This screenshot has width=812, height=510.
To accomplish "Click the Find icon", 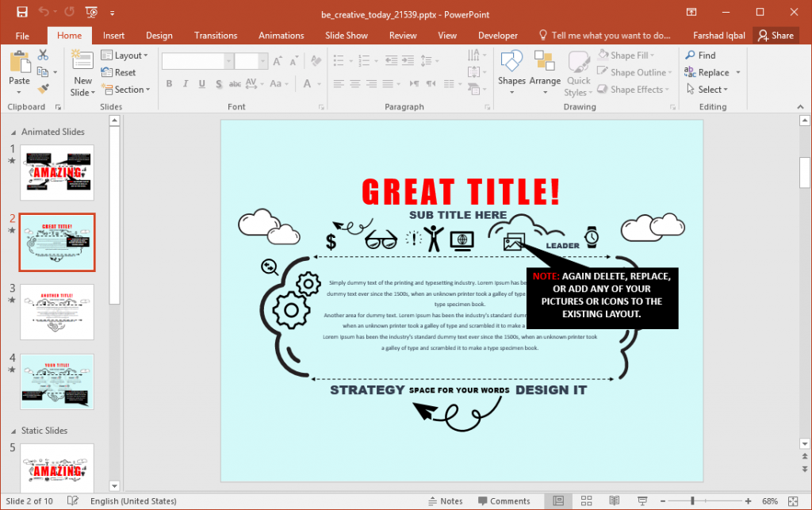I will 701,55.
